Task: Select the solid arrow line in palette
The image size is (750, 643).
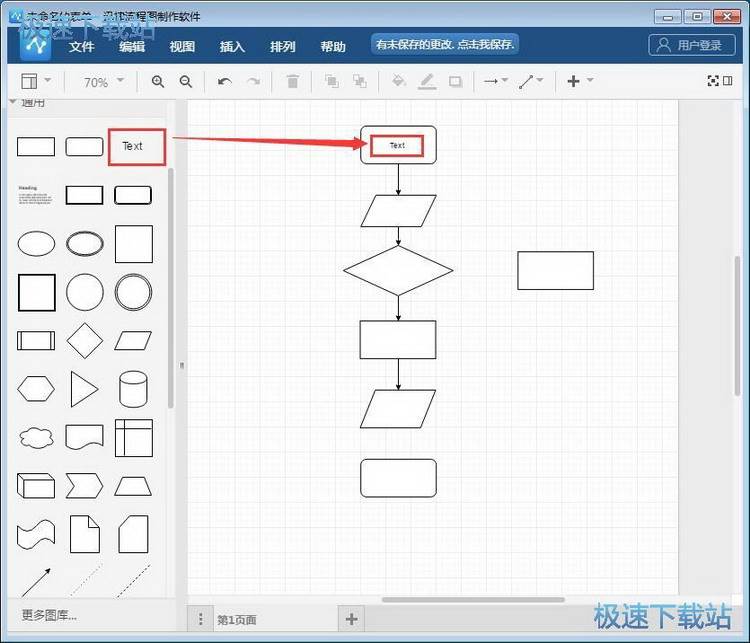Action: (36, 582)
